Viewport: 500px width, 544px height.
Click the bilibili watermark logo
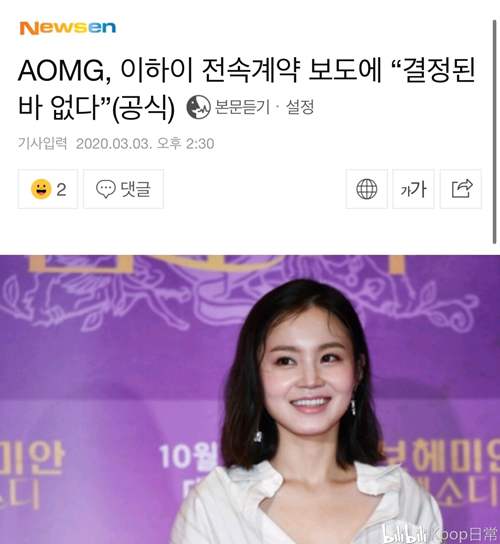(404, 534)
